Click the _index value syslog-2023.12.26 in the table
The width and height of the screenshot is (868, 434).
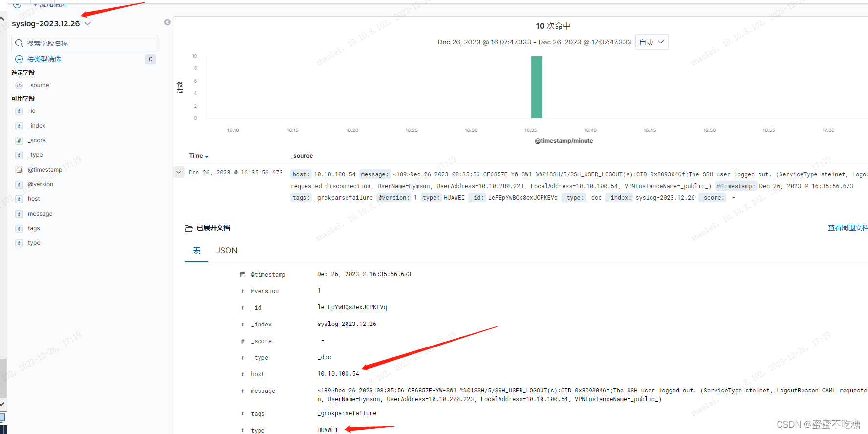(x=347, y=324)
